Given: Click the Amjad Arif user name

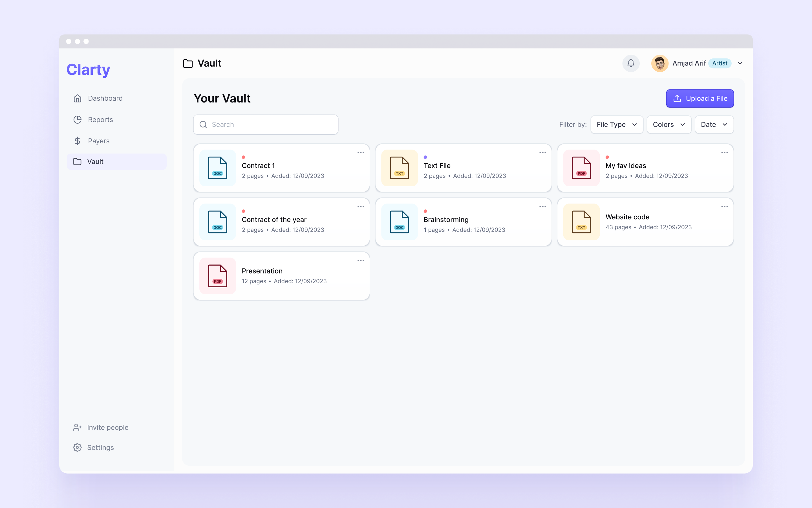Looking at the screenshot, I should tap(689, 63).
